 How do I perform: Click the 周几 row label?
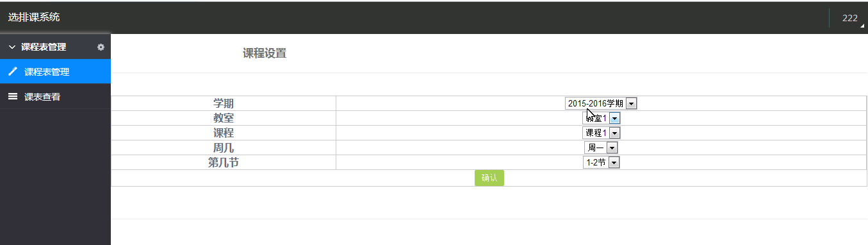click(x=224, y=148)
